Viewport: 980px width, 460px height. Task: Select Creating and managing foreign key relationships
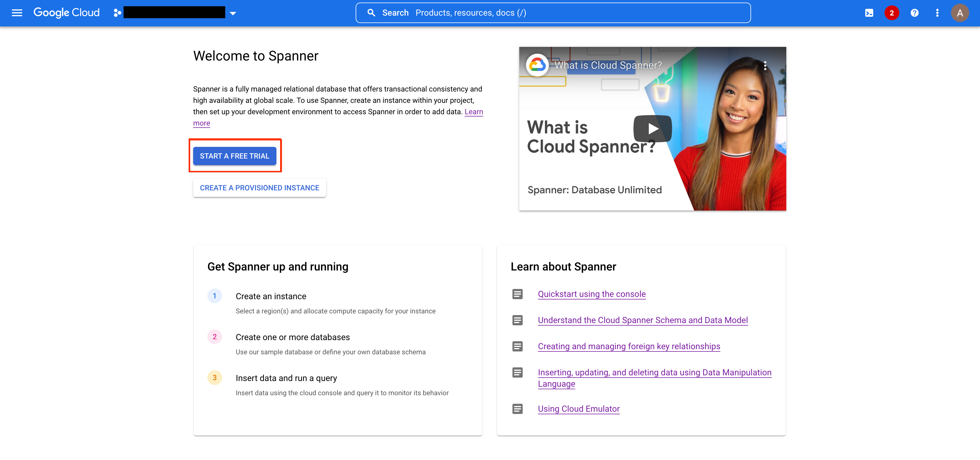pos(629,346)
